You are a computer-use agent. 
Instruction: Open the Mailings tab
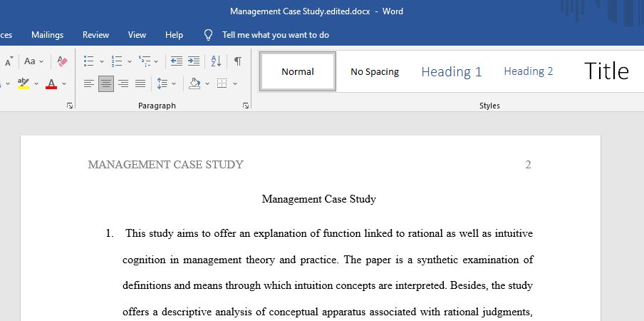pos(47,35)
